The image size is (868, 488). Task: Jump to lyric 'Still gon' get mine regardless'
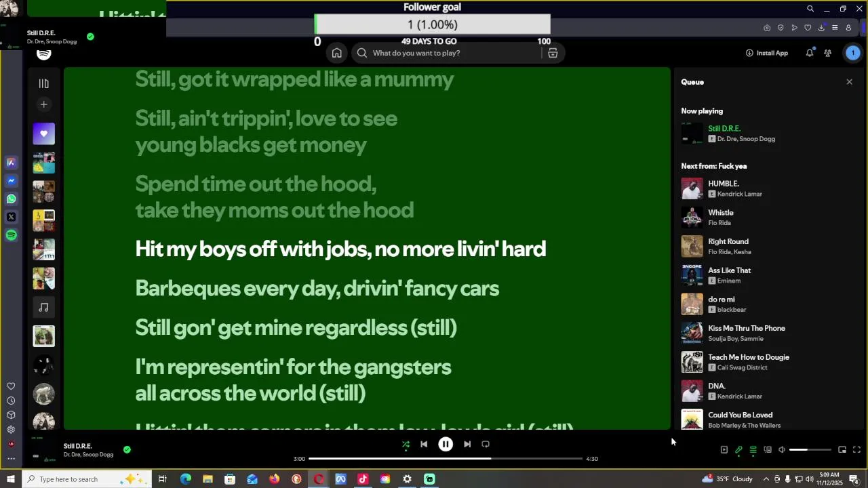click(296, 328)
